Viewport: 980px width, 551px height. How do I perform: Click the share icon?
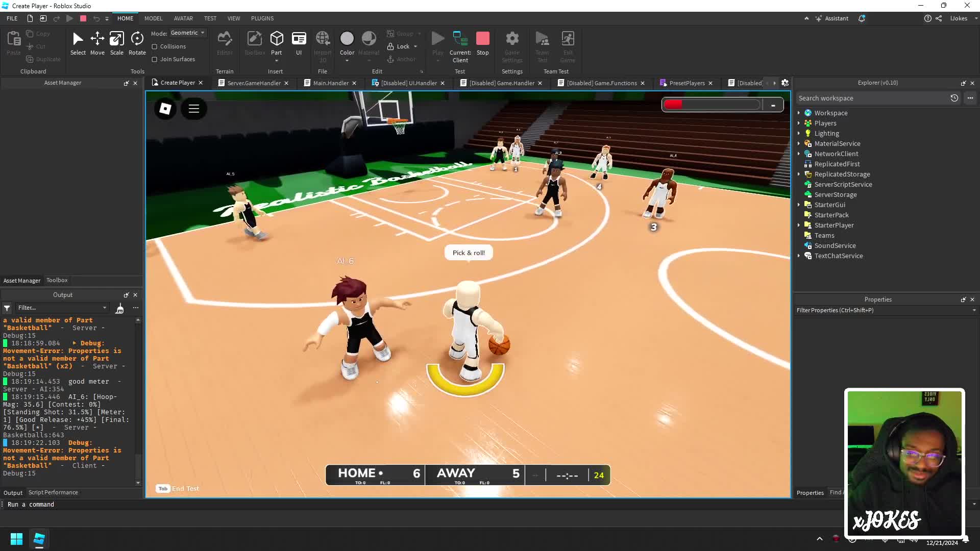[x=939, y=18]
